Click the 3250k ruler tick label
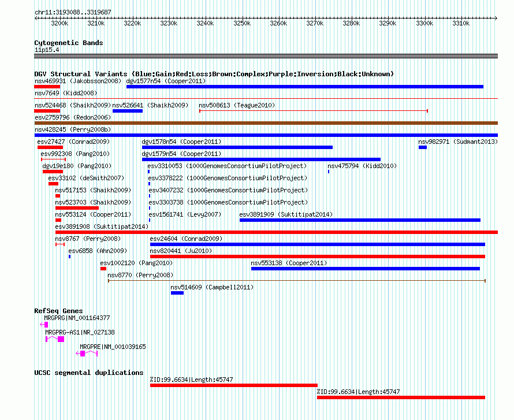 [242, 23]
